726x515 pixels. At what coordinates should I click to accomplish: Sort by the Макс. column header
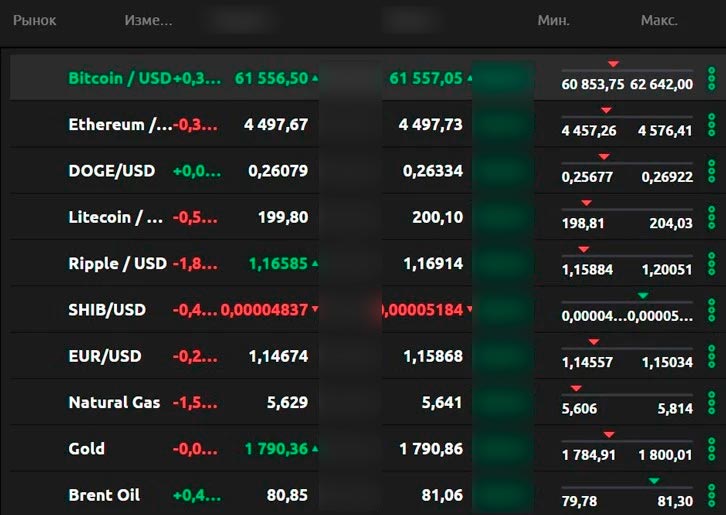[x=659, y=20]
